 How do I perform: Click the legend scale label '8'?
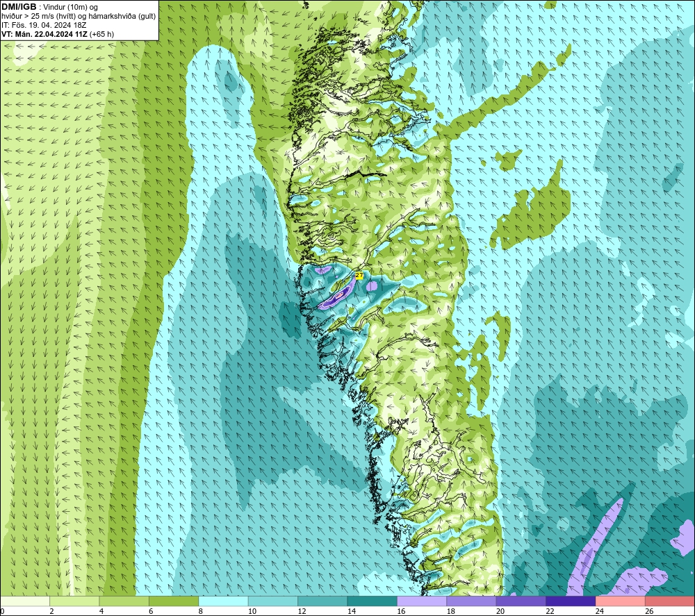(x=201, y=611)
